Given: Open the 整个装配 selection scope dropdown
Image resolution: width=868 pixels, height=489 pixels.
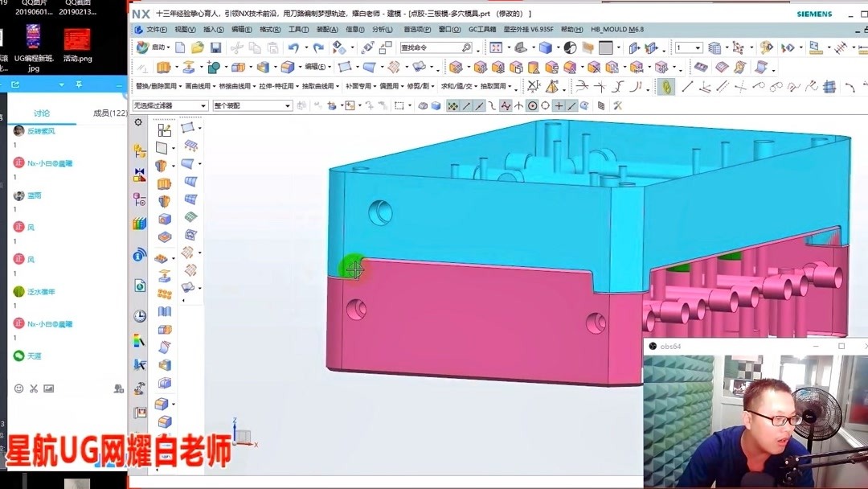Looking at the screenshot, I should click(x=252, y=105).
